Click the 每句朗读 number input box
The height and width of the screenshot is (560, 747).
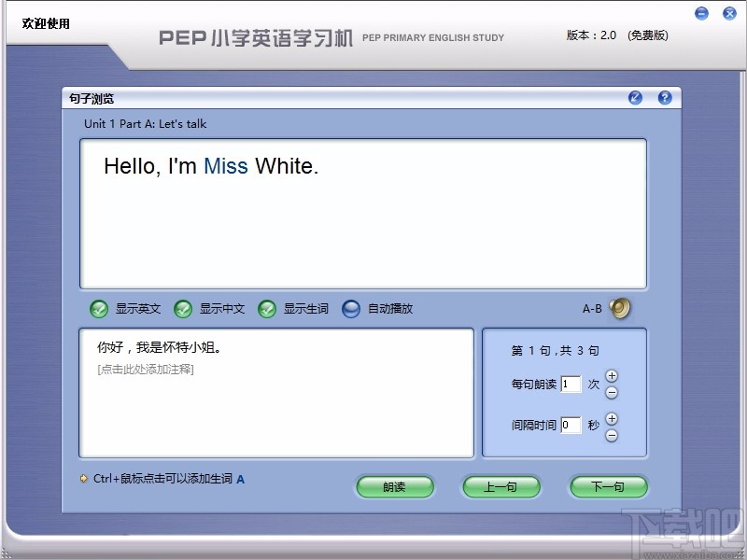[x=571, y=384]
